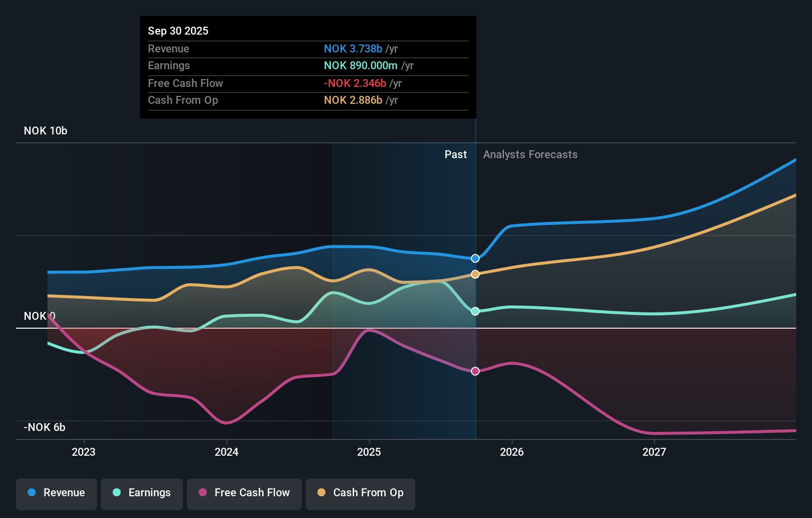Expand the Sep 30 2025 tooltip panel
Screen dimensions: 812x518
pos(308,67)
